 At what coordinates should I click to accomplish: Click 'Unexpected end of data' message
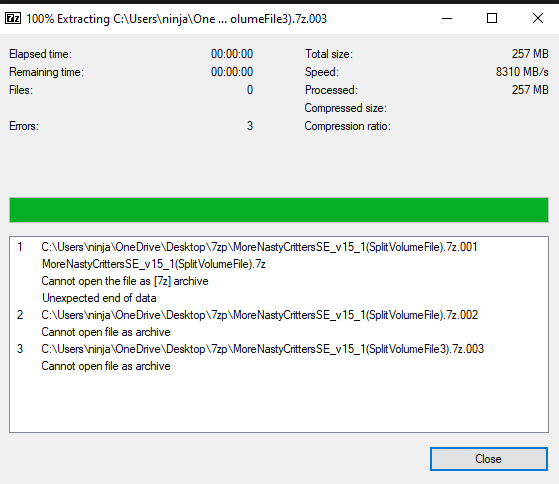point(99,298)
